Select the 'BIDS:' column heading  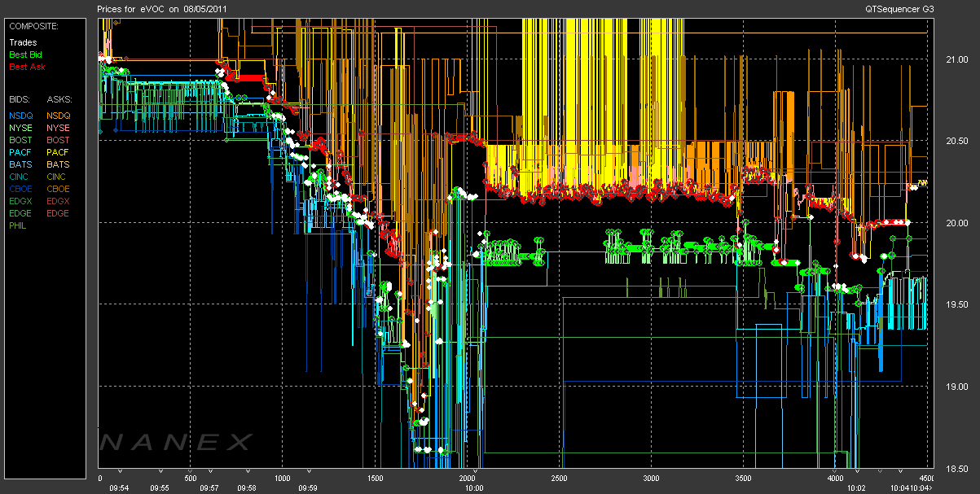click(x=21, y=98)
